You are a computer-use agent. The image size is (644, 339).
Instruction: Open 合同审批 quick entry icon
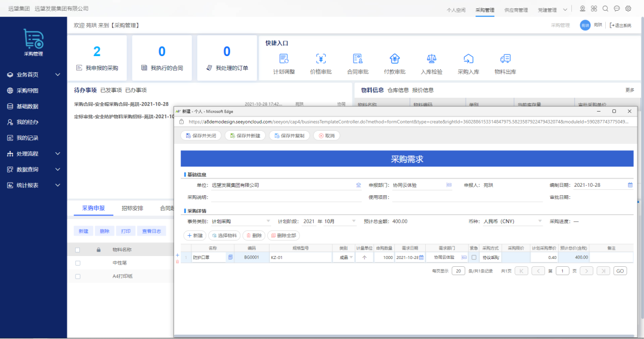[358, 58]
